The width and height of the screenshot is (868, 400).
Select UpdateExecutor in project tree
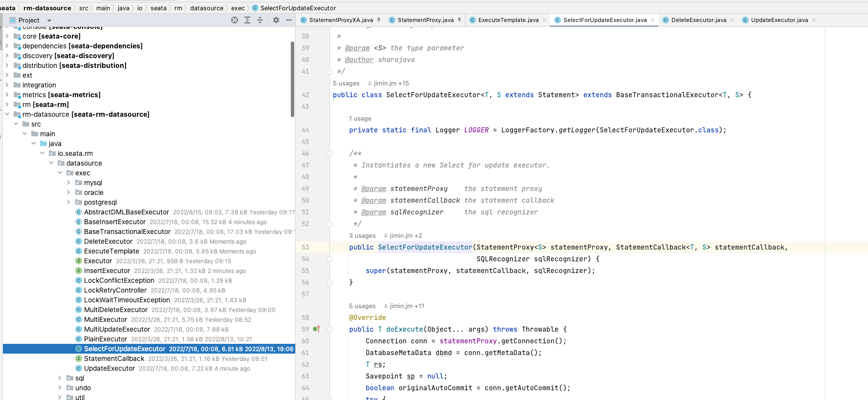tap(109, 368)
